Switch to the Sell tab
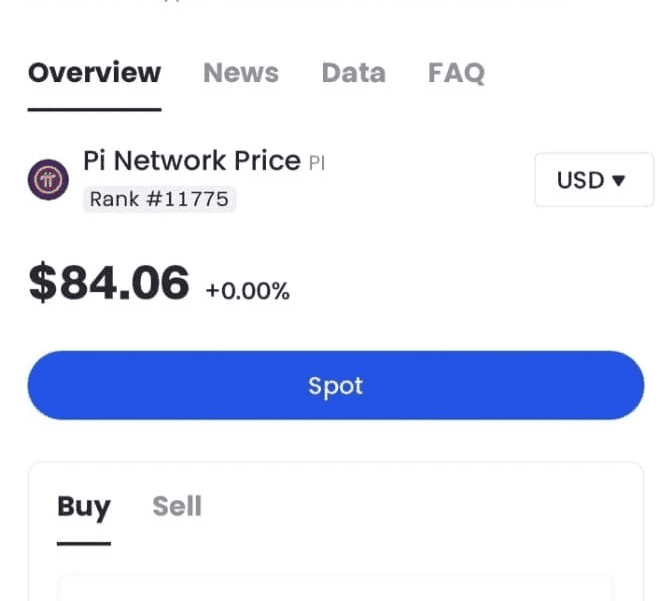 point(177,506)
